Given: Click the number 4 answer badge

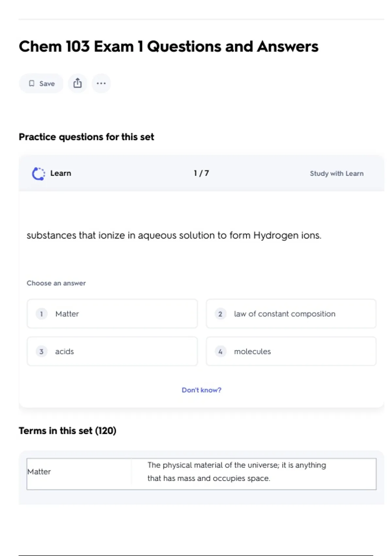Looking at the screenshot, I should [x=220, y=352].
